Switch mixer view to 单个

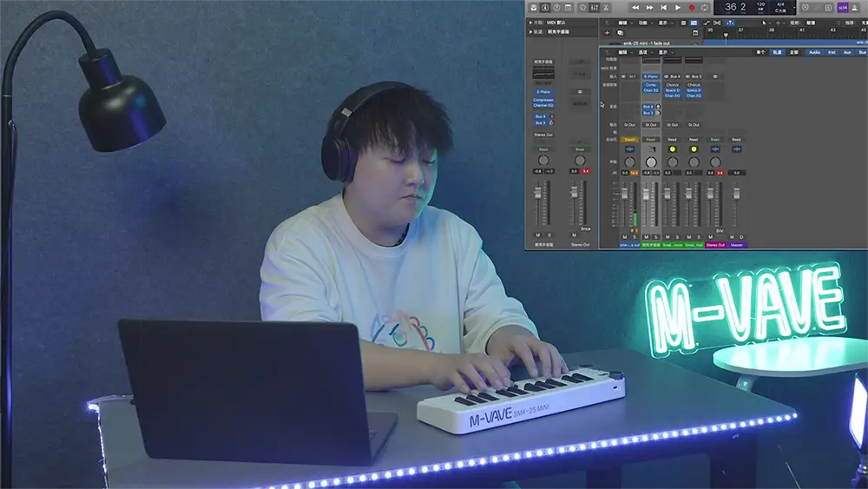click(x=760, y=53)
